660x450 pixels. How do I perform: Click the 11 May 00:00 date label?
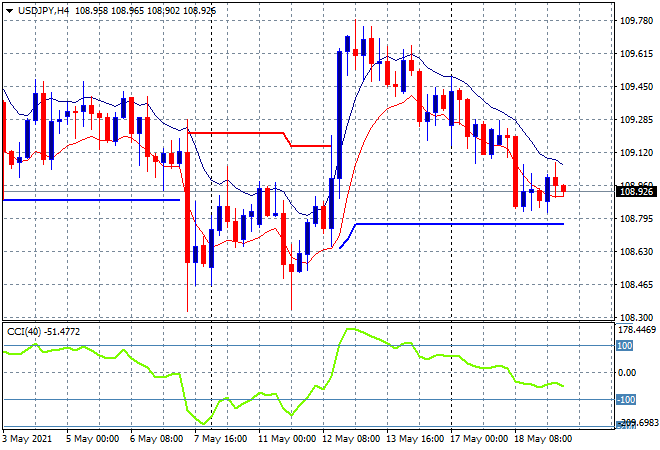pos(287,439)
